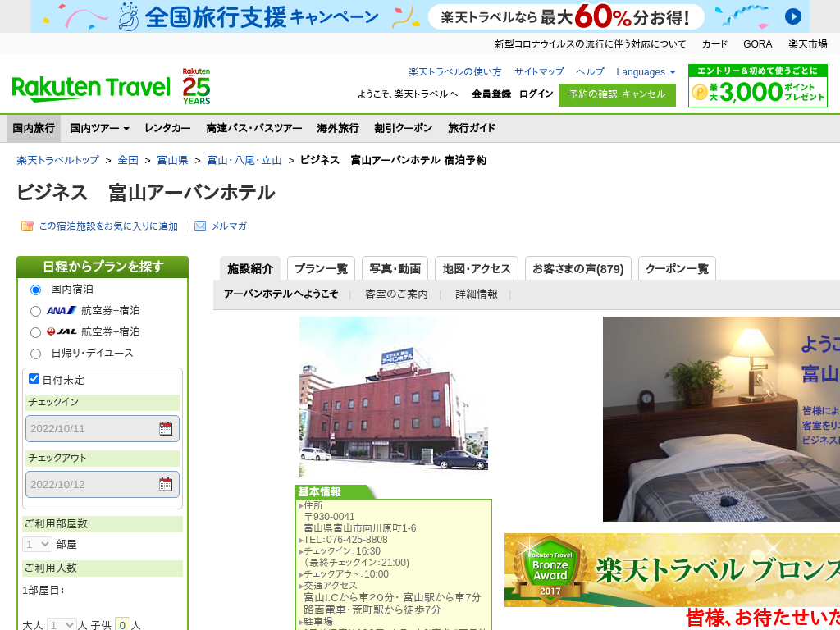
Task: Click the Rakuten Travel logo
Action: [x=91, y=89]
